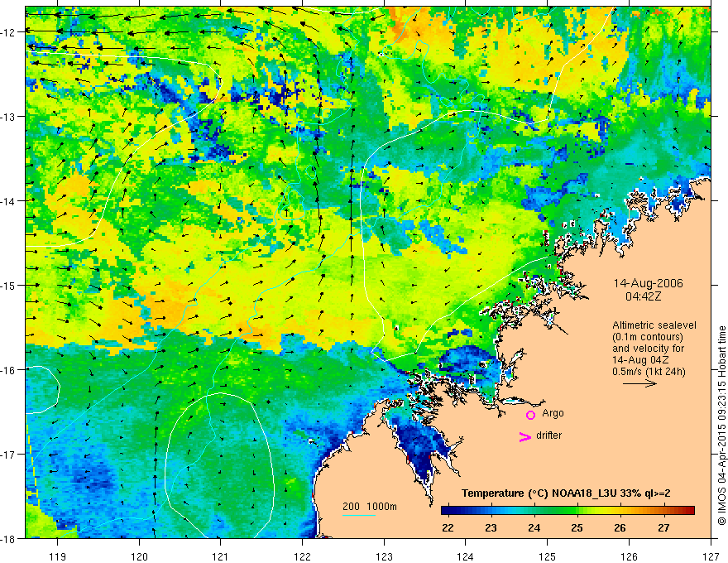Click the longitude axis label '124'
The image size is (728, 563).
pos(466,556)
